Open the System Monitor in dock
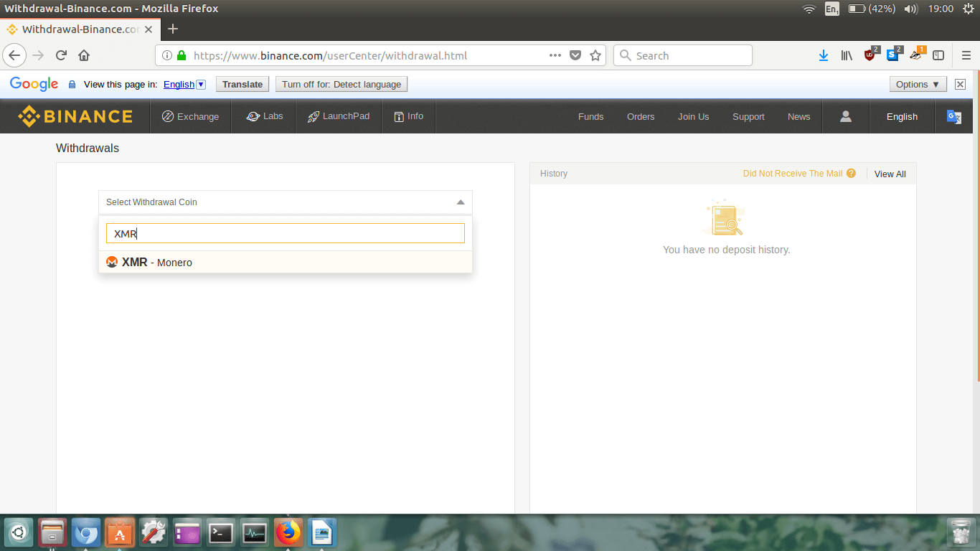This screenshot has height=551, width=980. point(255,533)
